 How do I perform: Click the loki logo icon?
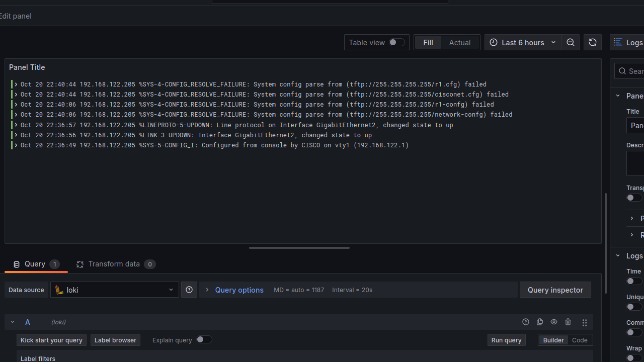coord(59,290)
